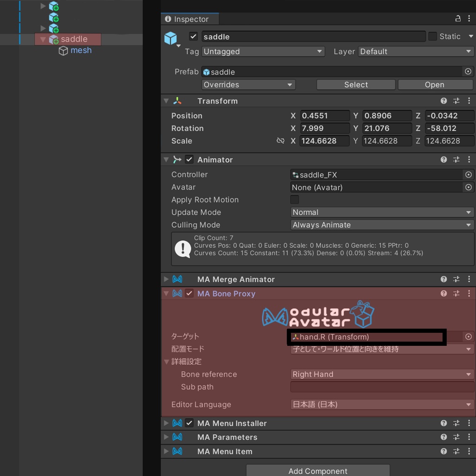
Task: Open Bone reference Right Hand dropdown
Action: coord(382,374)
